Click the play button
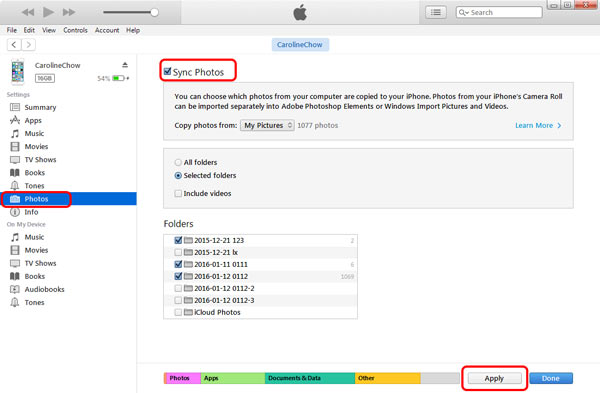600x393 pixels. coord(48,12)
